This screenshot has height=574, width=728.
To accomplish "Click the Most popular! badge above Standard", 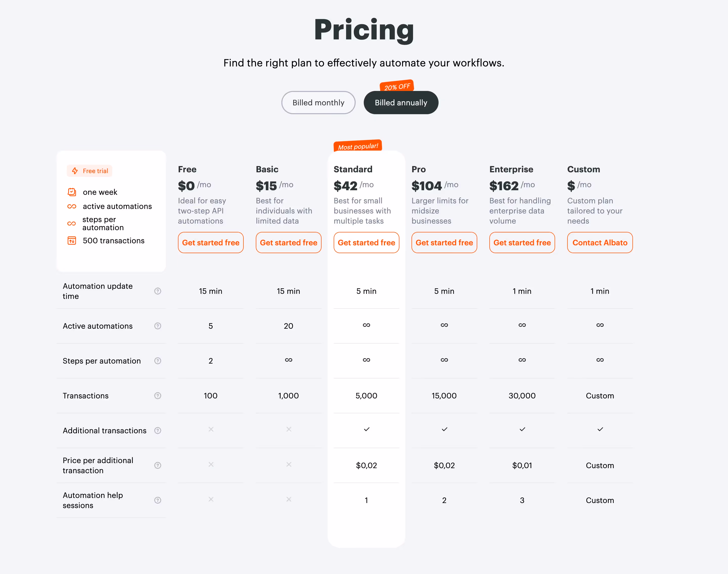I will coord(357,146).
